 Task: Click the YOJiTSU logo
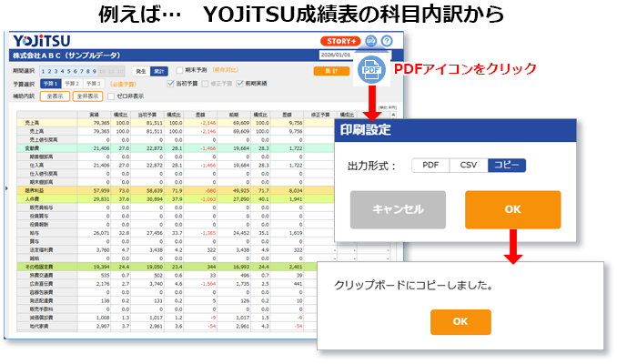[42, 41]
